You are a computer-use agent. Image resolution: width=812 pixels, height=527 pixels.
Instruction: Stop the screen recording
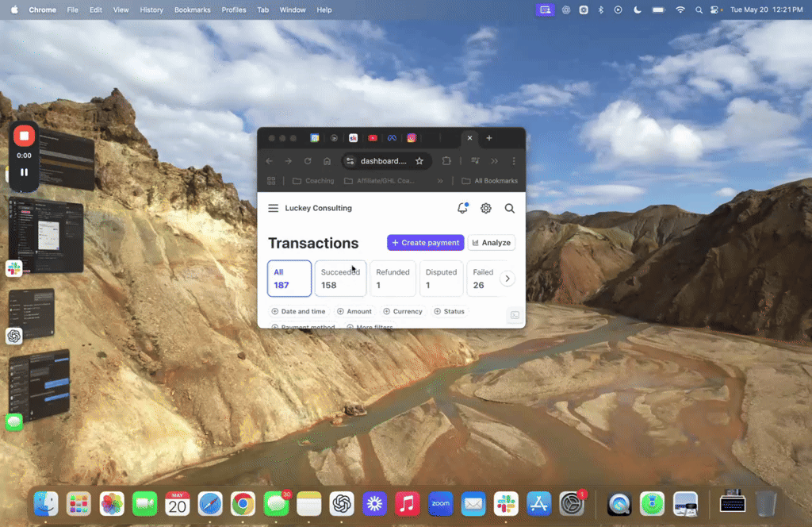coord(24,136)
